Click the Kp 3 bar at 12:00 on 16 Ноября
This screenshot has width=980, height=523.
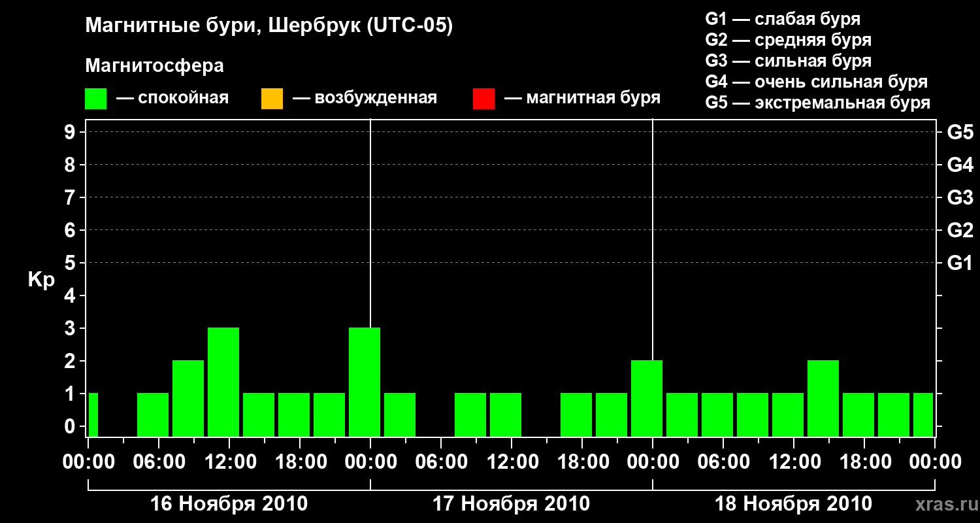coord(223,382)
